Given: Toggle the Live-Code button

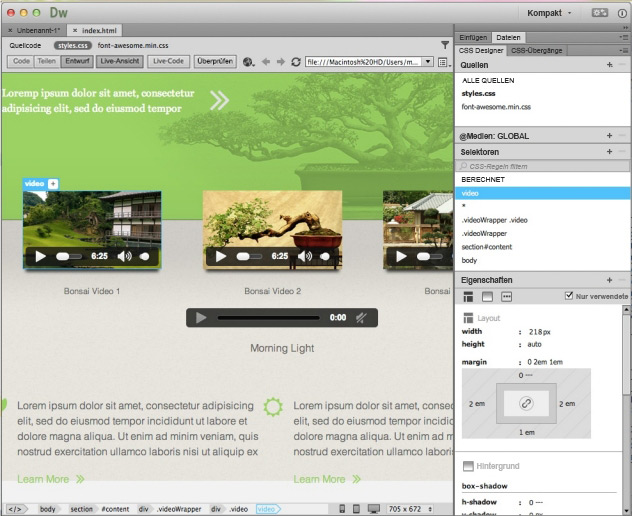Looking at the screenshot, I should (x=168, y=61).
